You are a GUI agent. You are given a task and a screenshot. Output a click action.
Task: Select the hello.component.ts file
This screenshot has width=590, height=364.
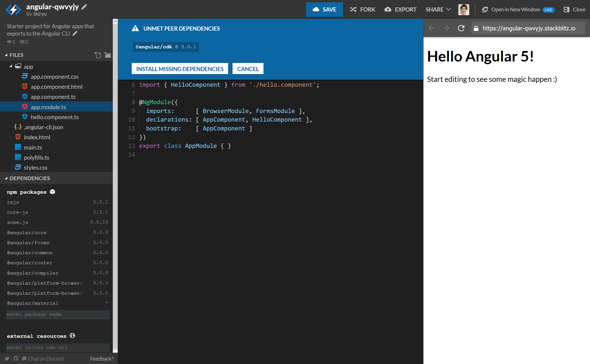(x=55, y=117)
